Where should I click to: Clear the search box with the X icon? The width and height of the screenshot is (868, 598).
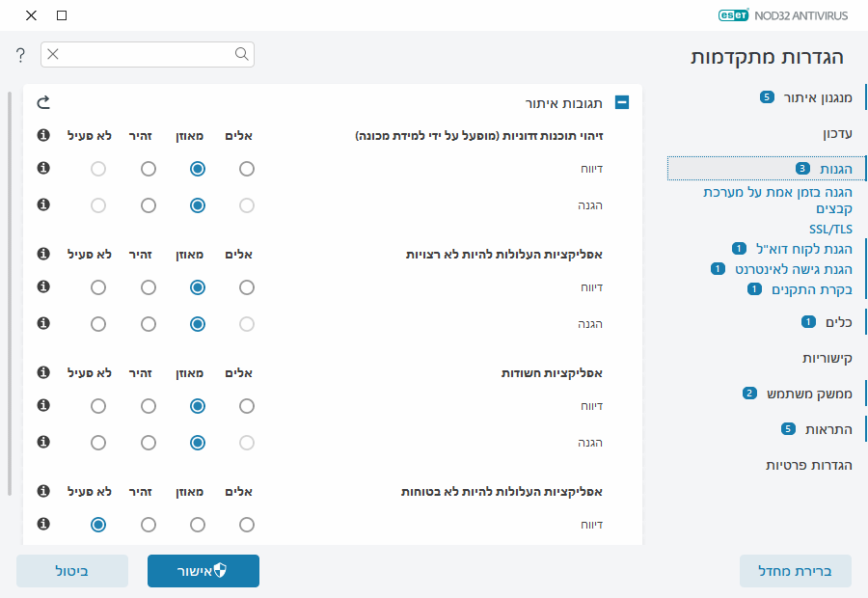(x=53, y=54)
